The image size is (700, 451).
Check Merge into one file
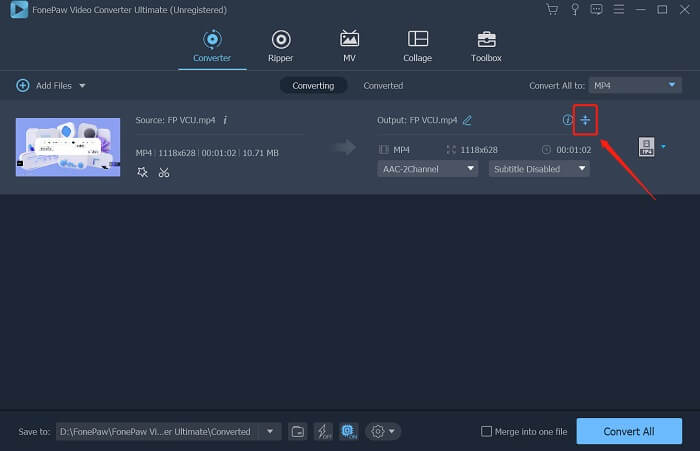tap(487, 431)
